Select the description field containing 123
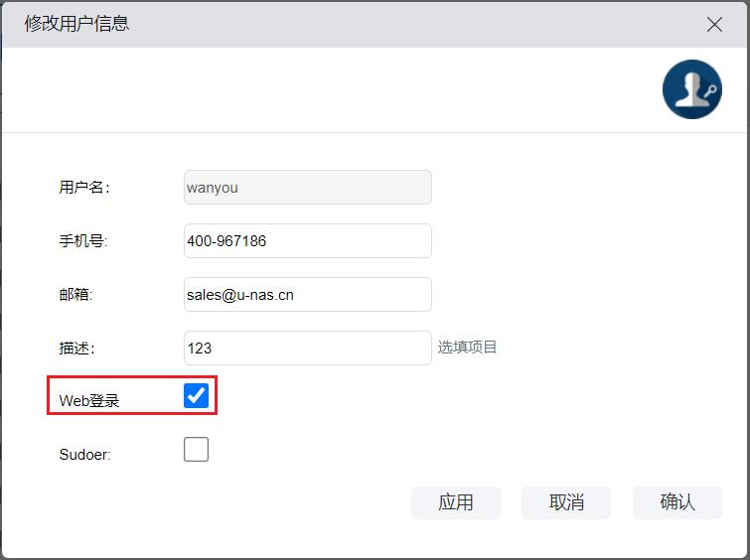Image resolution: width=750 pixels, height=560 pixels. pos(307,348)
